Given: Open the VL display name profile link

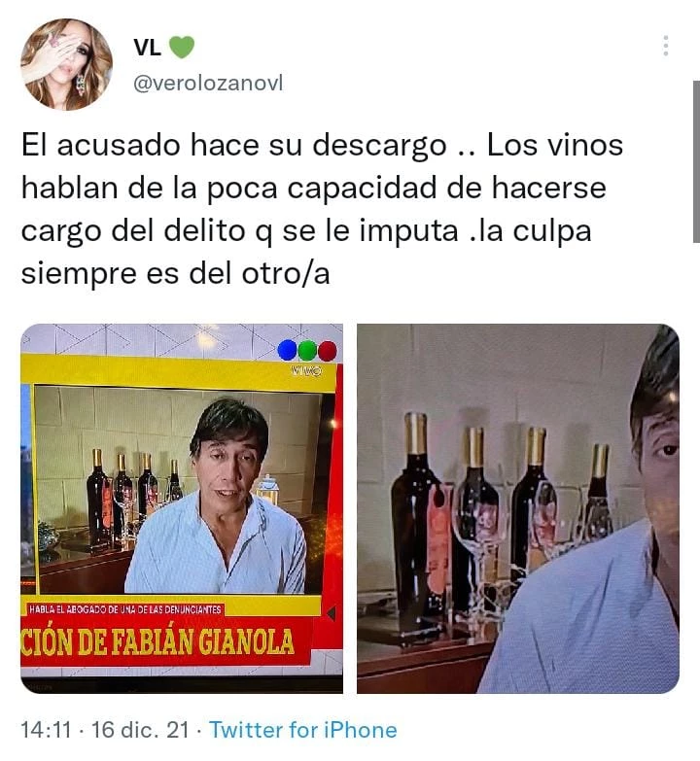Looking at the screenshot, I should click(147, 47).
